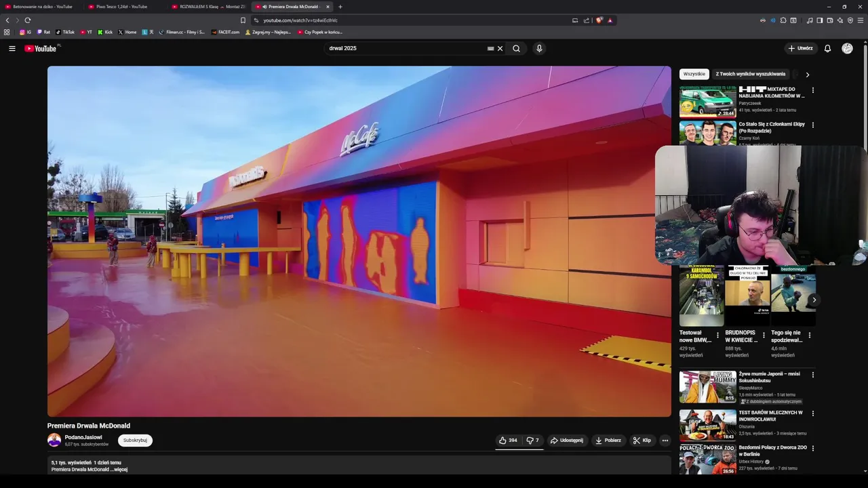The width and height of the screenshot is (868, 488).
Task: Click the address bar URL youtube.com/watch
Action: (x=300, y=20)
